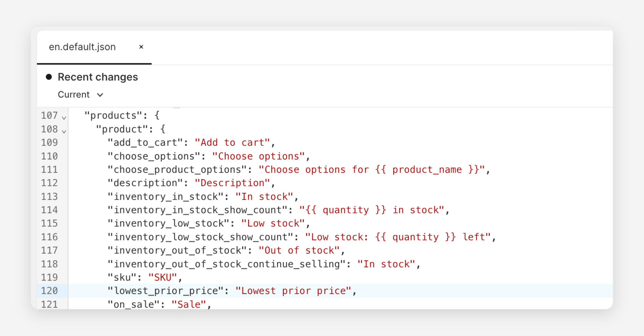Open the Current version dropdown
This screenshot has width=644, height=336.
coord(80,95)
